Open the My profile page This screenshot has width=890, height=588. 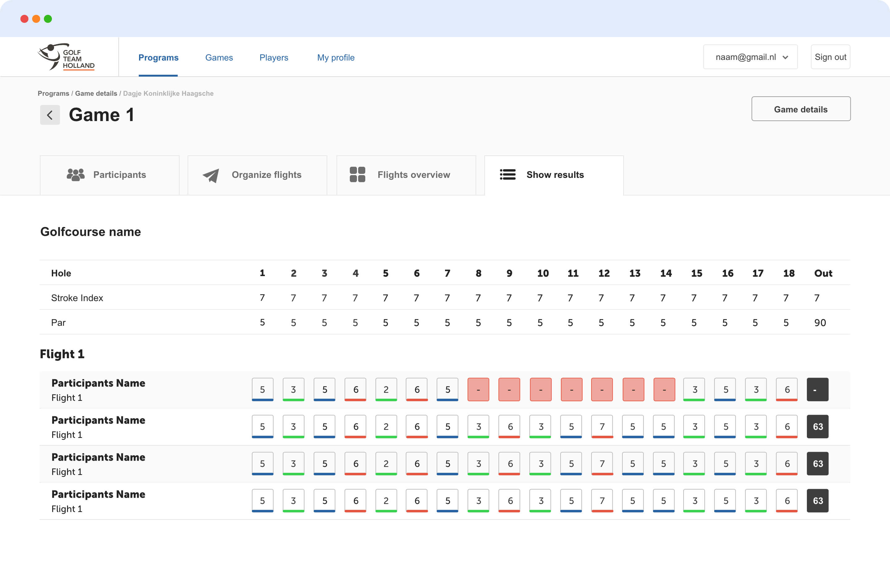pyautogui.click(x=336, y=57)
